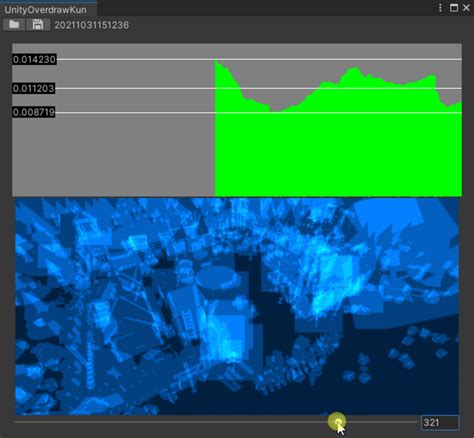Save data with the floppy disk icon

(x=38, y=25)
